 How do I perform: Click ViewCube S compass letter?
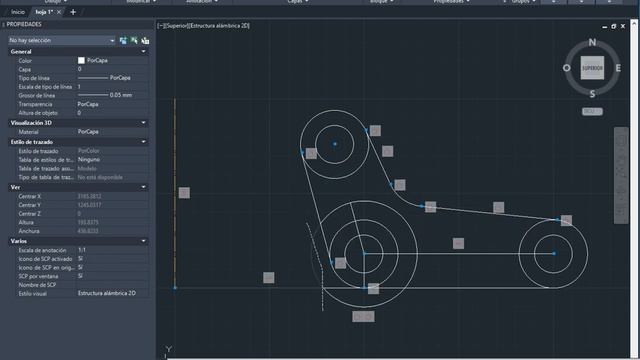[592, 94]
